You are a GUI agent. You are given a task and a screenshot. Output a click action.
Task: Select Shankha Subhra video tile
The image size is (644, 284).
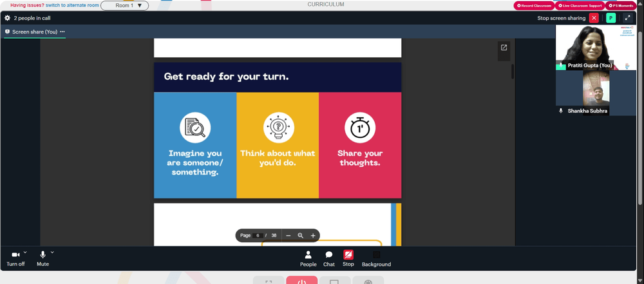click(x=596, y=93)
